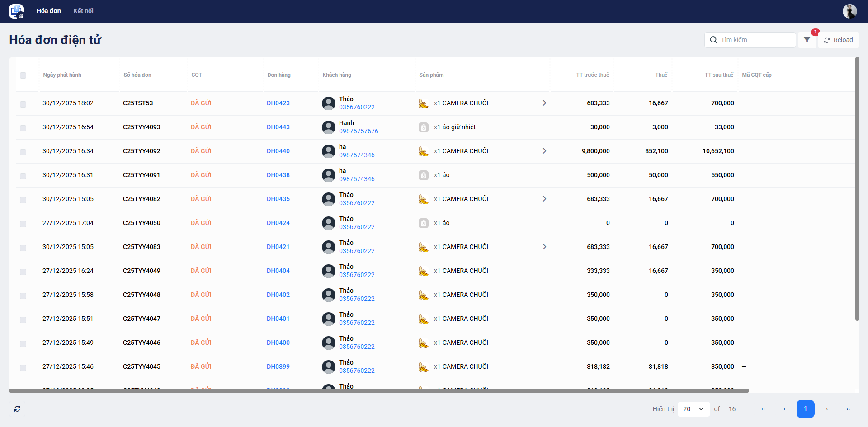Expand products for order DH0423

click(x=544, y=103)
